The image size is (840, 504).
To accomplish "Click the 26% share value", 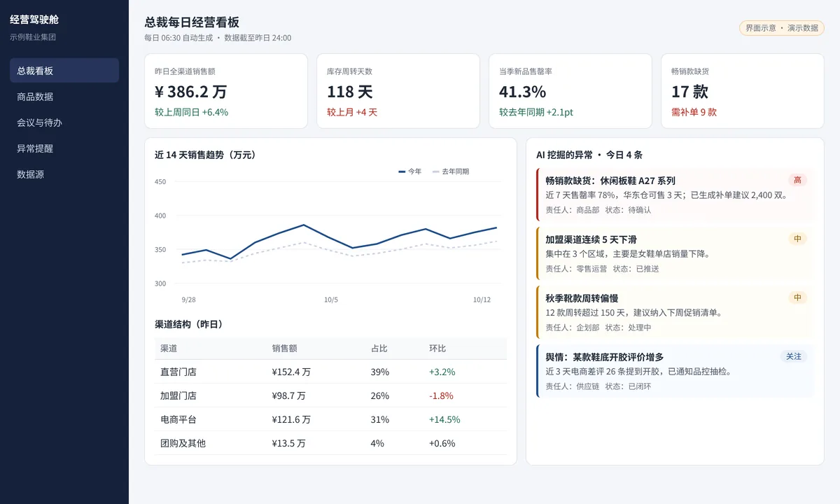I will tap(380, 395).
